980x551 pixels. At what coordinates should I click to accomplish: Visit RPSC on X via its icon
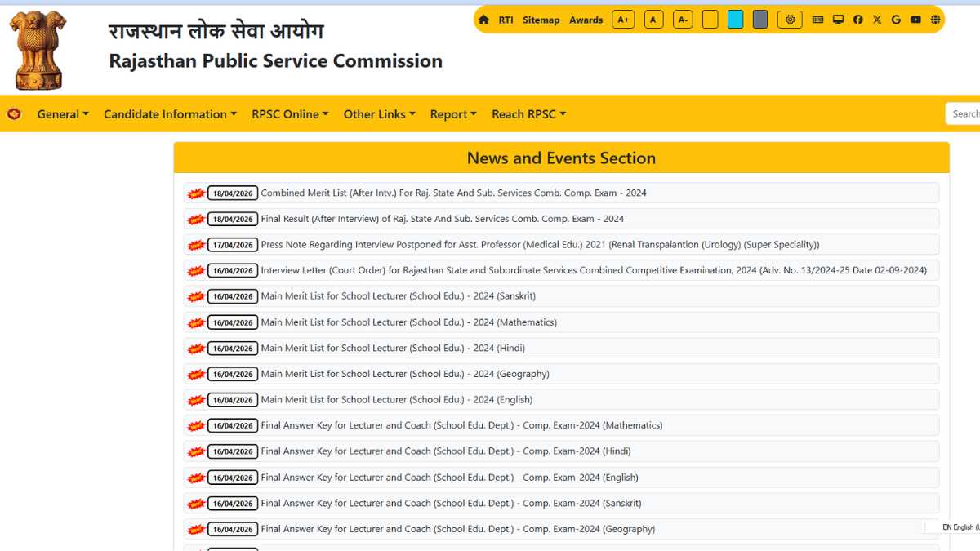[x=876, y=19]
